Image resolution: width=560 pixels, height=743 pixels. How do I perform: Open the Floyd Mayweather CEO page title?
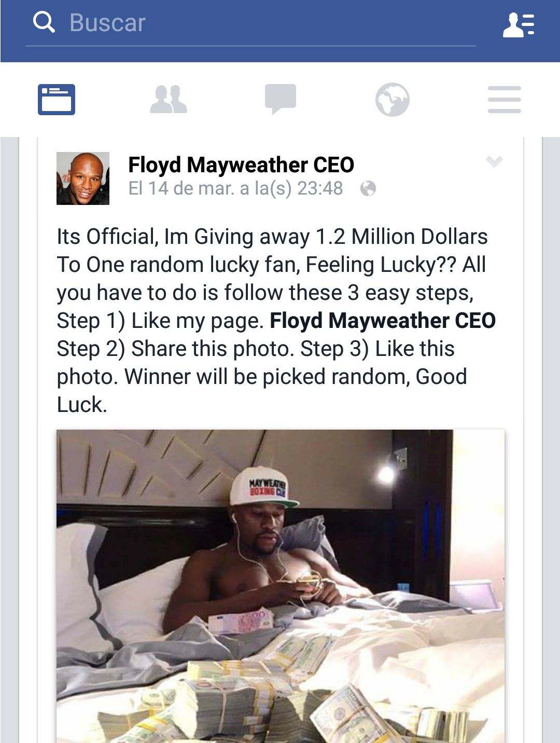[x=241, y=165]
